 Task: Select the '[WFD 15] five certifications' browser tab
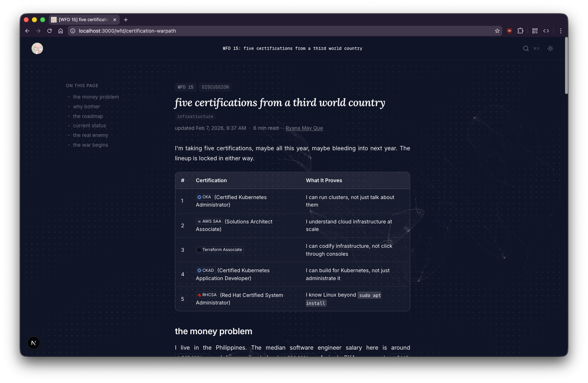83,20
